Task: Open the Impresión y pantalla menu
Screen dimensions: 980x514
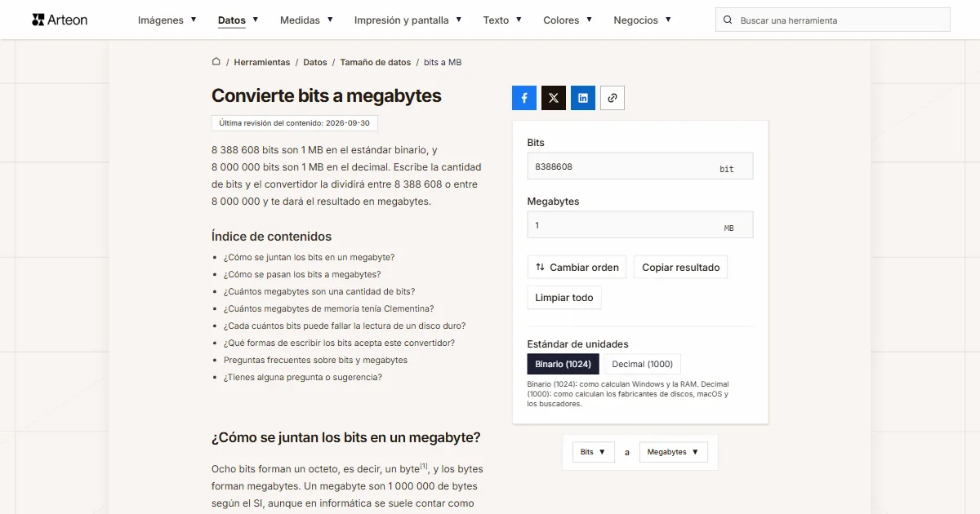Action: (x=408, y=20)
